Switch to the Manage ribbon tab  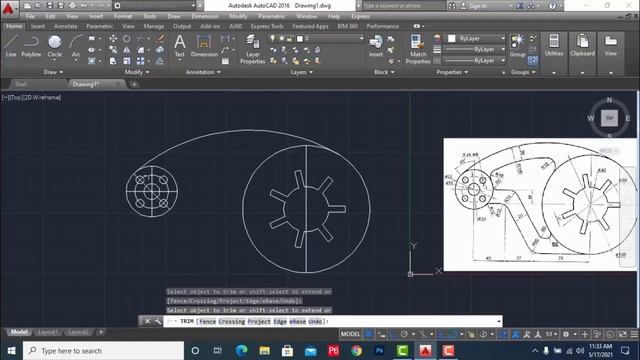tap(153, 26)
